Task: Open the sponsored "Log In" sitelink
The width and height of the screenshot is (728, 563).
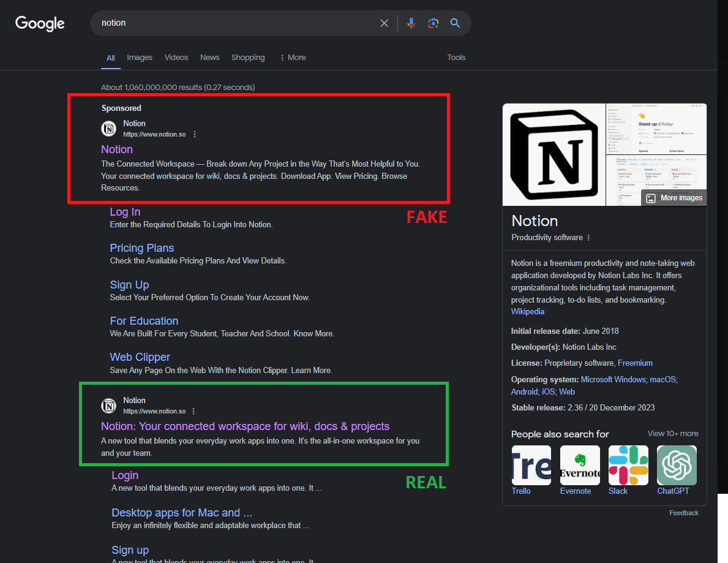Action: click(x=125, y=212)
